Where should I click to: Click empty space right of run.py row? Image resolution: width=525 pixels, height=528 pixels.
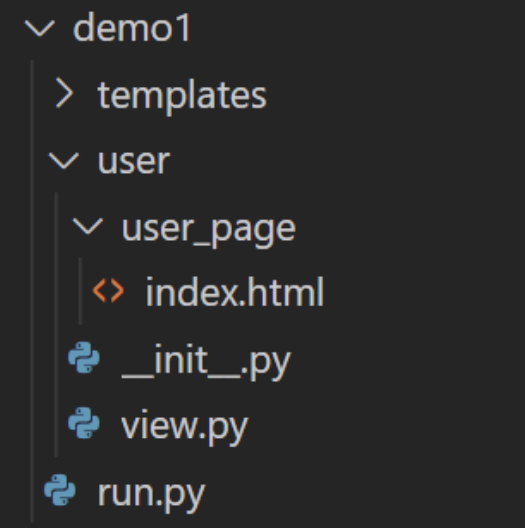(x=364, y=492)
